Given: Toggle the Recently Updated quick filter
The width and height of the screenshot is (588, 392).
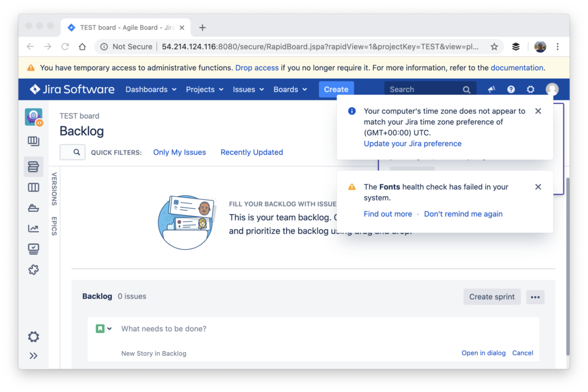Looking at the screenshot, I should pyautogui.click(x=252, y=152).
